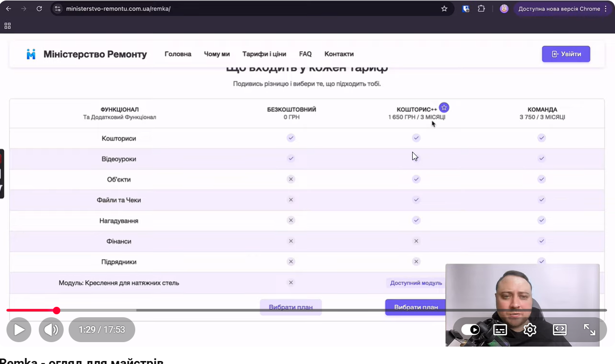615x364 pixels.
Task: Click checkmark for Відеоуроки in free plan
Action: (291, 159)
